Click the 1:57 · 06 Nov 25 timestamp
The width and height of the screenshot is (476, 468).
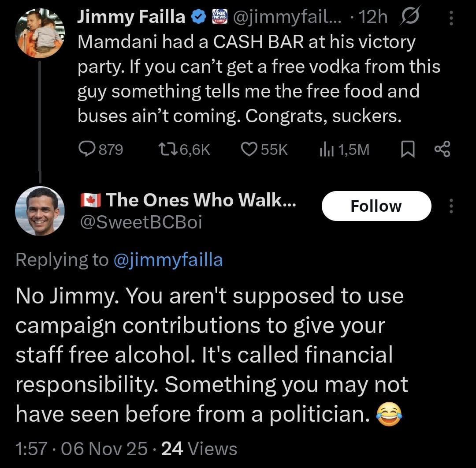(82, 449)
